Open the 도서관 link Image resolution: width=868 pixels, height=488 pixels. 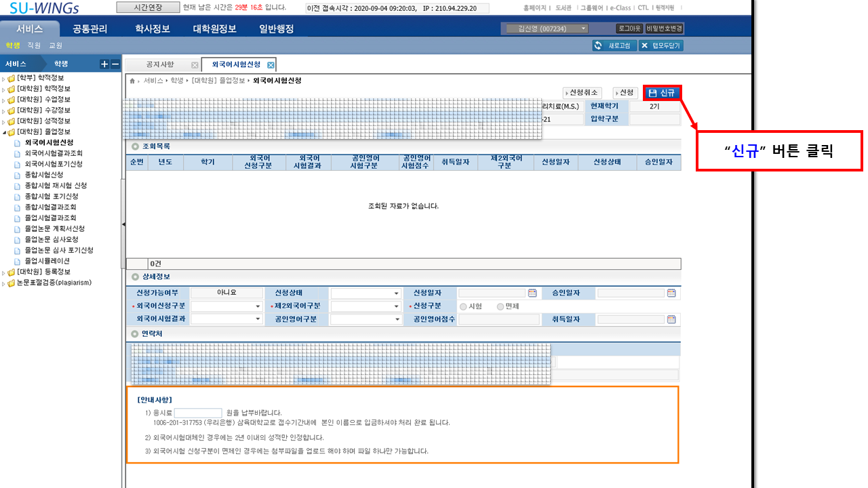[563, 8]
